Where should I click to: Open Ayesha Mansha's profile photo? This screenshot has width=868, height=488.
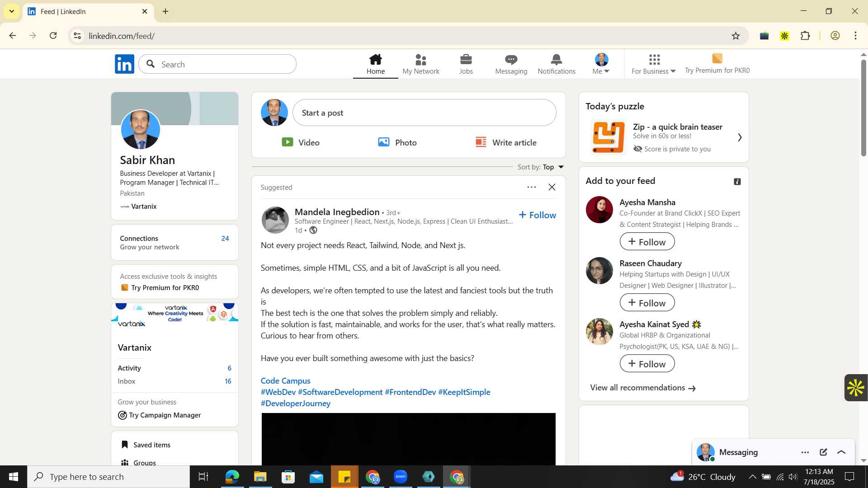tap(599, 210)
